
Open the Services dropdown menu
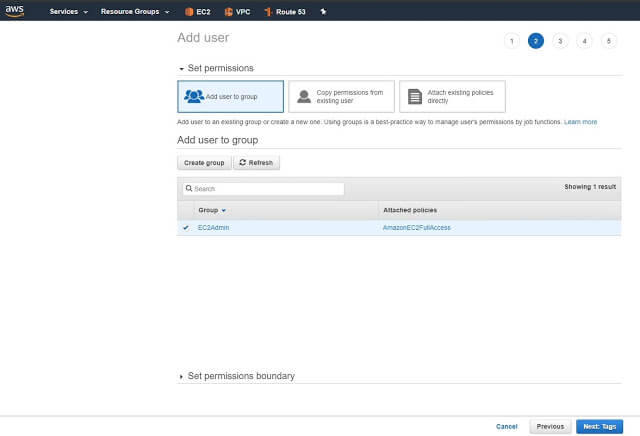pos(69,12)
